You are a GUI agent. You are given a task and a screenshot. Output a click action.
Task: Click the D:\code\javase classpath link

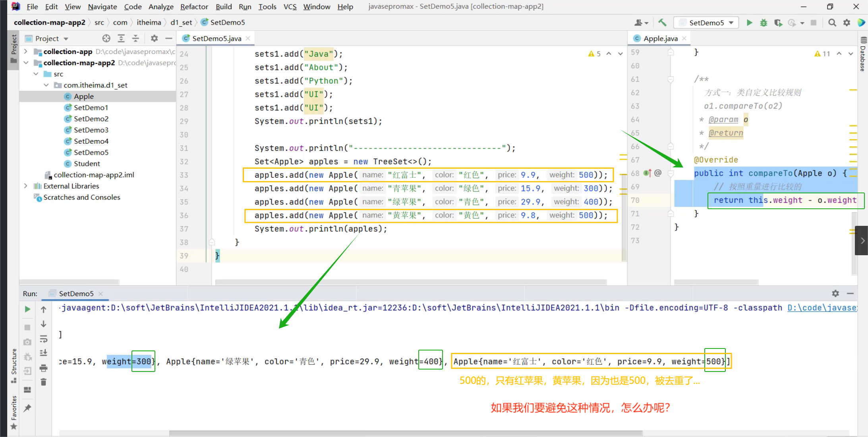tap(822, 308)
